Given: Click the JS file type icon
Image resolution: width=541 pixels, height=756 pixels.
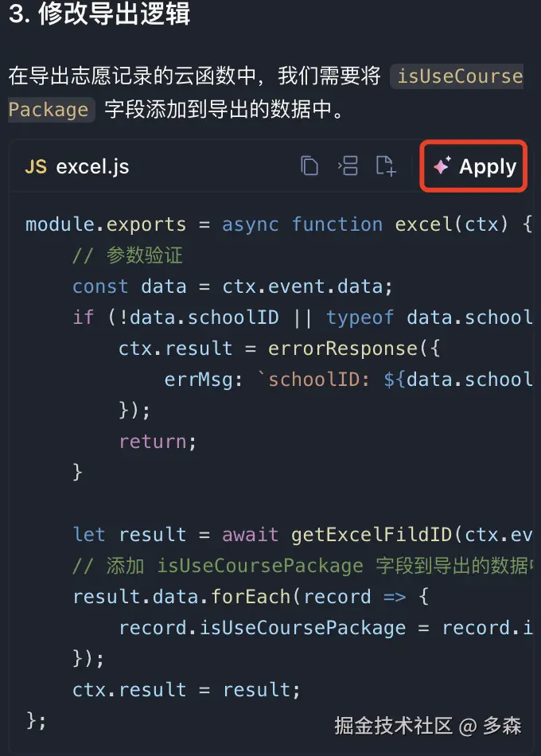Looking at the screenshot, I should pyautogui.click(x=36, y=167).
